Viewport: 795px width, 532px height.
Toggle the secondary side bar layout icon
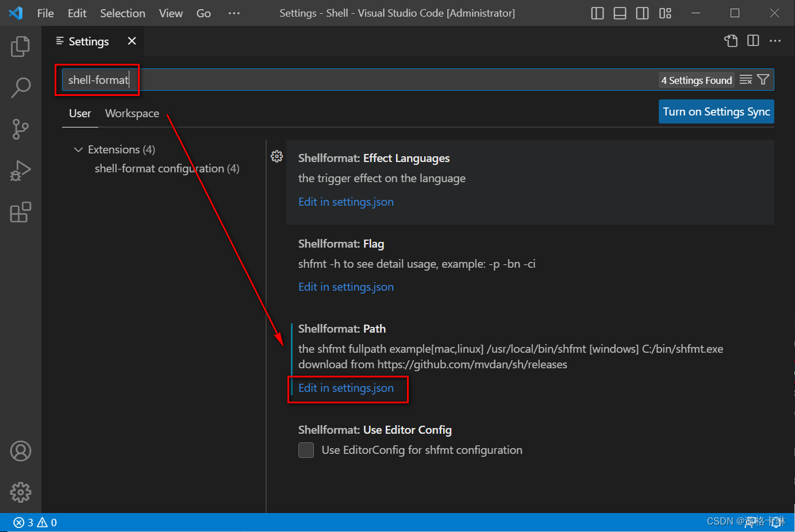click(643, 13)
